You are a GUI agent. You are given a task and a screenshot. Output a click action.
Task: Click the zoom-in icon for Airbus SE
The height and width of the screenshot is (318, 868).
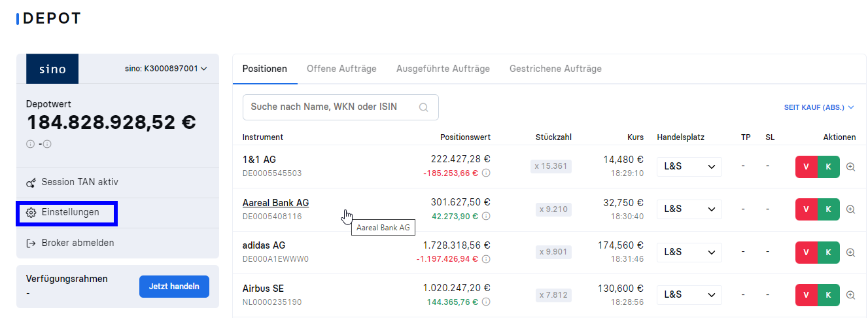850,295
